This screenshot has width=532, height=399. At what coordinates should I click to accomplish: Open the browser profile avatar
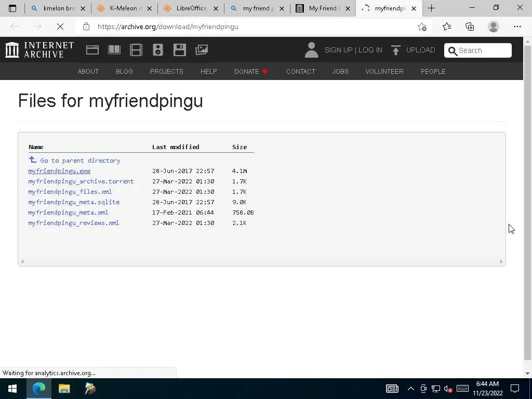pyautogui.click(x=494, y=26)
